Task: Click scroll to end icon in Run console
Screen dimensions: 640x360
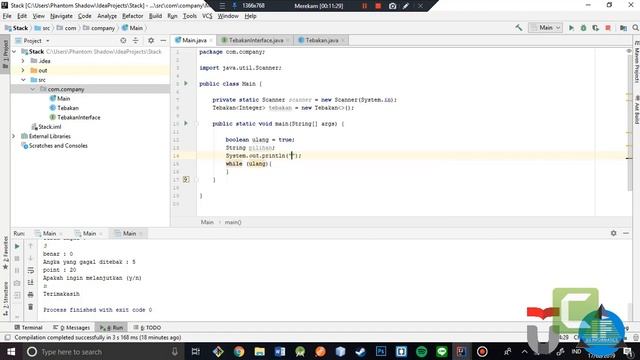Action: 30,282
